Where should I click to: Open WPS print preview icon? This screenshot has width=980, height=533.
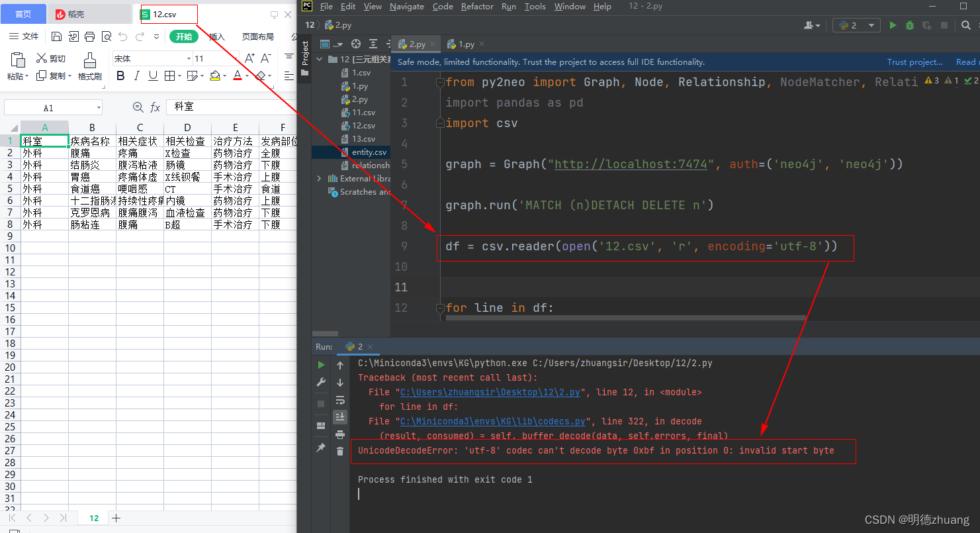click(x=107, y=36)
